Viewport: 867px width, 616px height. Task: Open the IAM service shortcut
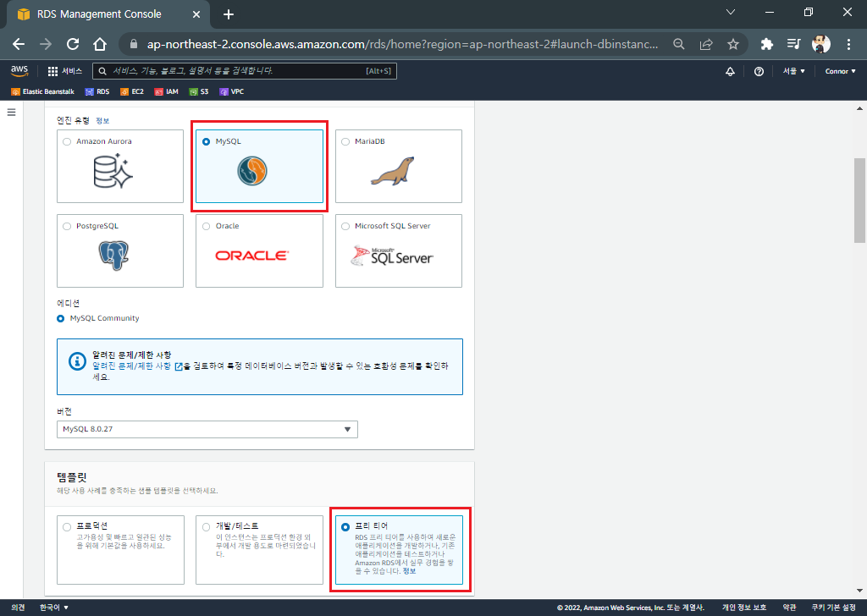pyautogui.click(x=167, y=91)
